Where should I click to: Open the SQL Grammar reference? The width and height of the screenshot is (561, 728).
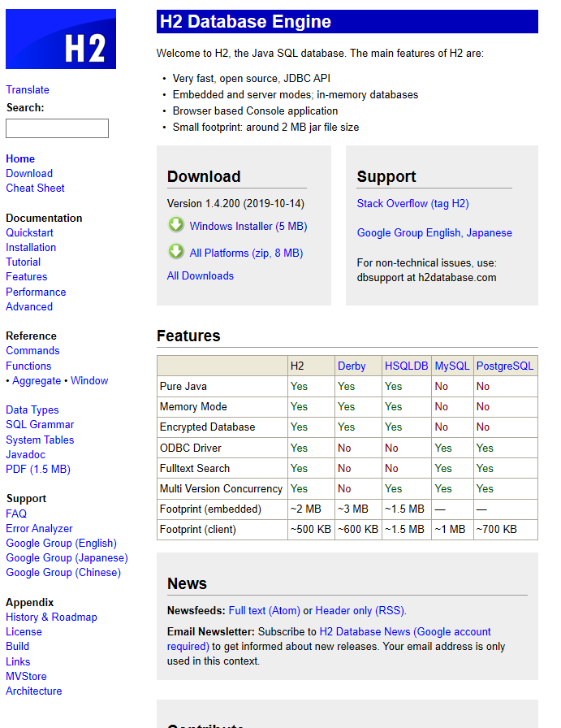(x=40, y=424)
